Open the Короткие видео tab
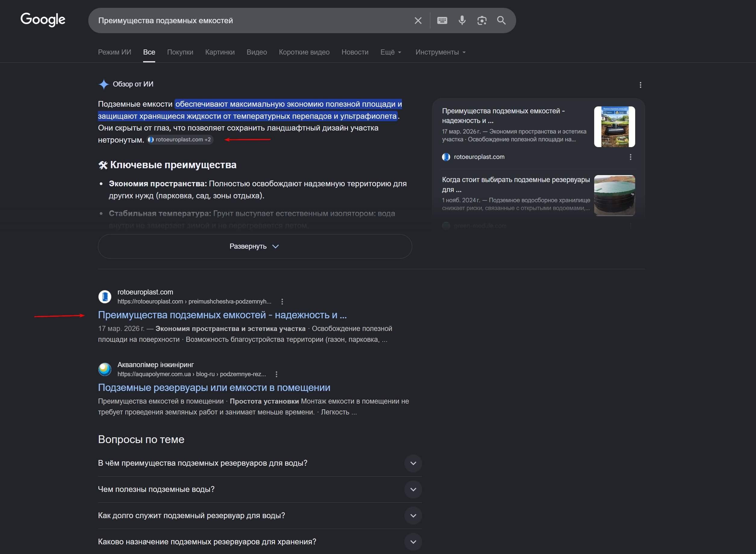This screenshot has height=554, width=756. [304, 52]
